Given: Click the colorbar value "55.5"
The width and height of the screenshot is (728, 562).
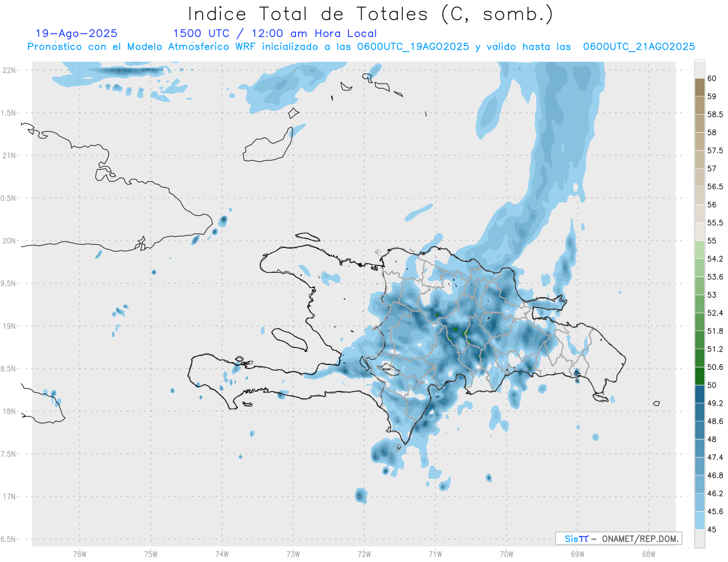Looking at the screenshot, I should (x=715, y=222).
